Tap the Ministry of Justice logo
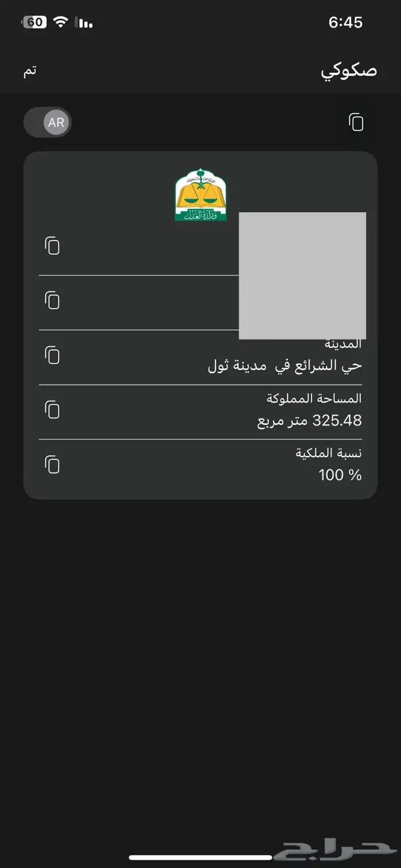The image size is (401, 868). coord(200,195)
